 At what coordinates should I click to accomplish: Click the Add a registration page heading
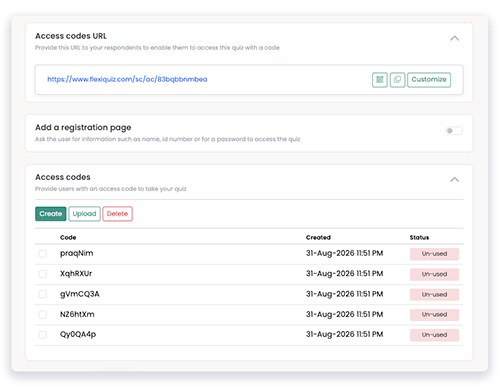point(83,128)
